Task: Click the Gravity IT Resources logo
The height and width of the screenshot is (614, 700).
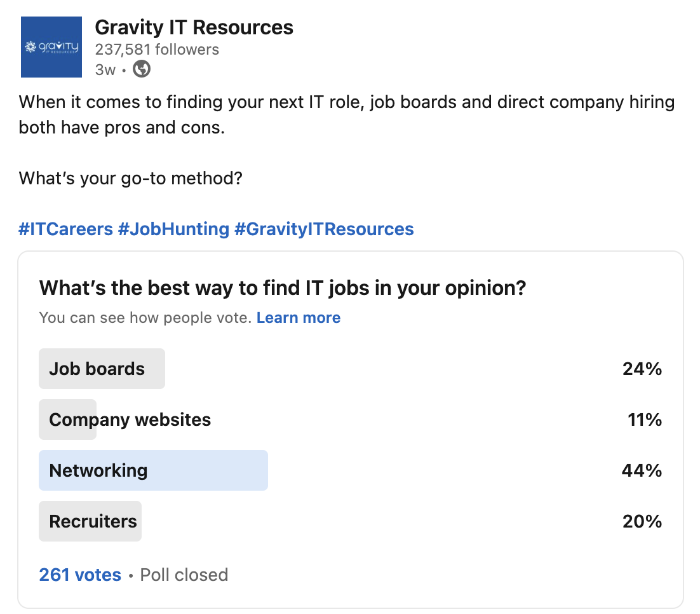Action: 51,47
